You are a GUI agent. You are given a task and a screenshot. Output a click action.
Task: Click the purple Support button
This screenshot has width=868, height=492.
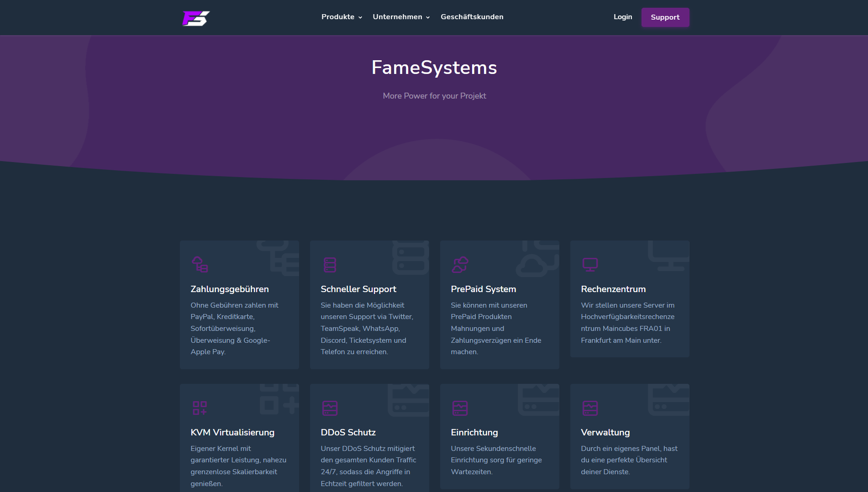[x=665, y=17]
